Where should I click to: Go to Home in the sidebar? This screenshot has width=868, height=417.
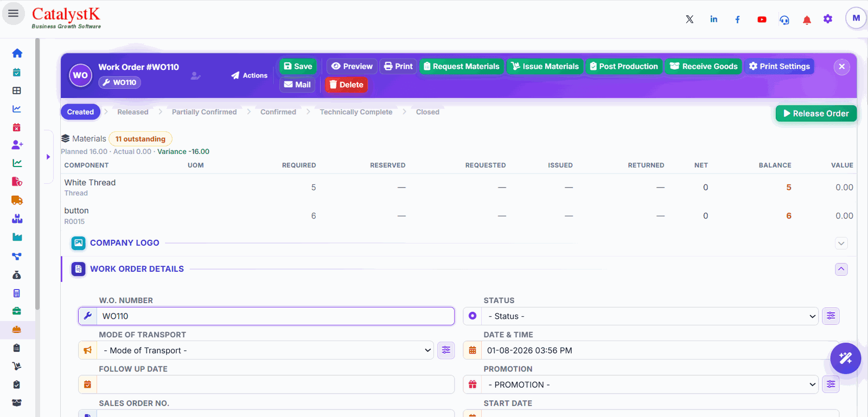[x=17, y=53]
